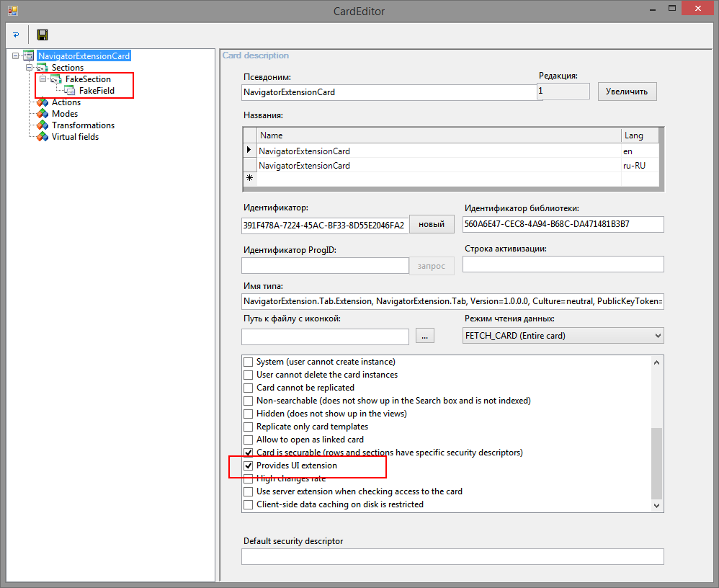719x588 pixels.
Task: Click the Save floppy disk toolbar icon
Action: point(43,35)
